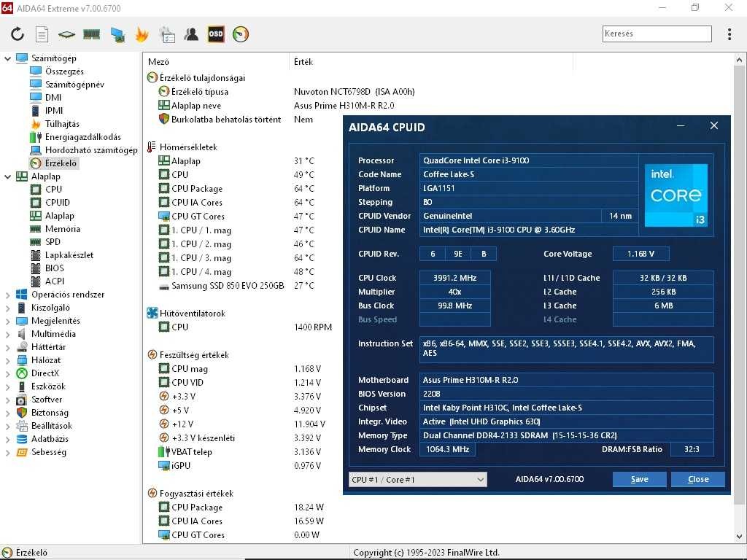Screen dimensions: 747x560
Task: Open the OSD panel toolbar icon
Action: click(x=216, y=34)
